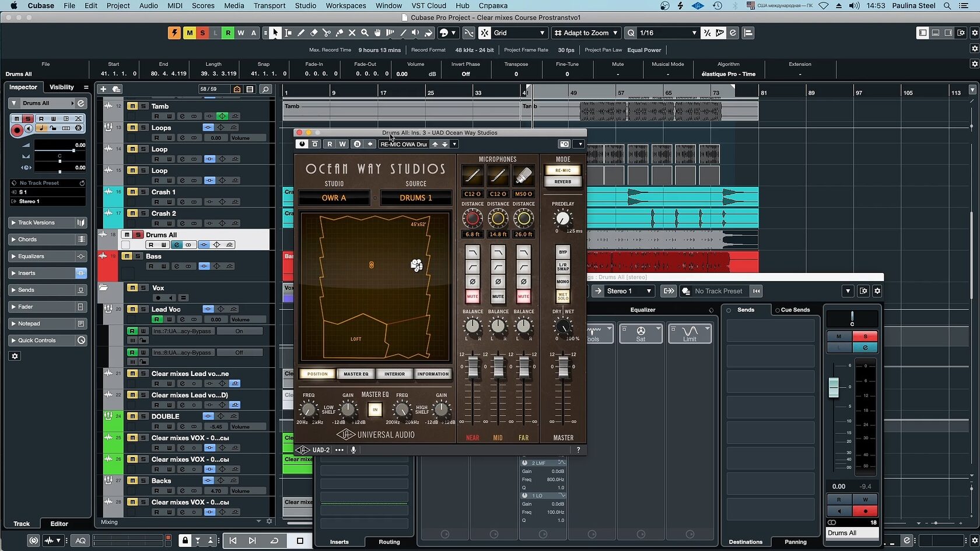Click the INFORMATION view button
980x551 pixels.
pos(433,374)
